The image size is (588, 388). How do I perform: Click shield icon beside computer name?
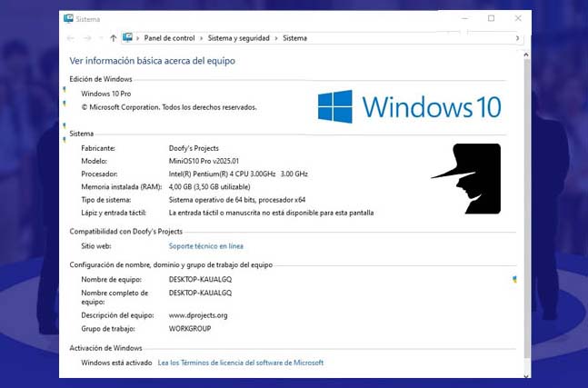[515, 279]
